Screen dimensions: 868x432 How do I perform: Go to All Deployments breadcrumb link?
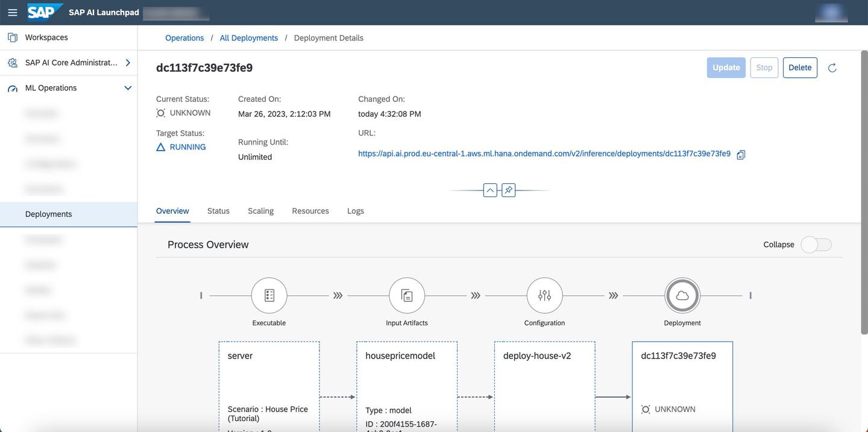(x=249, y=38)
